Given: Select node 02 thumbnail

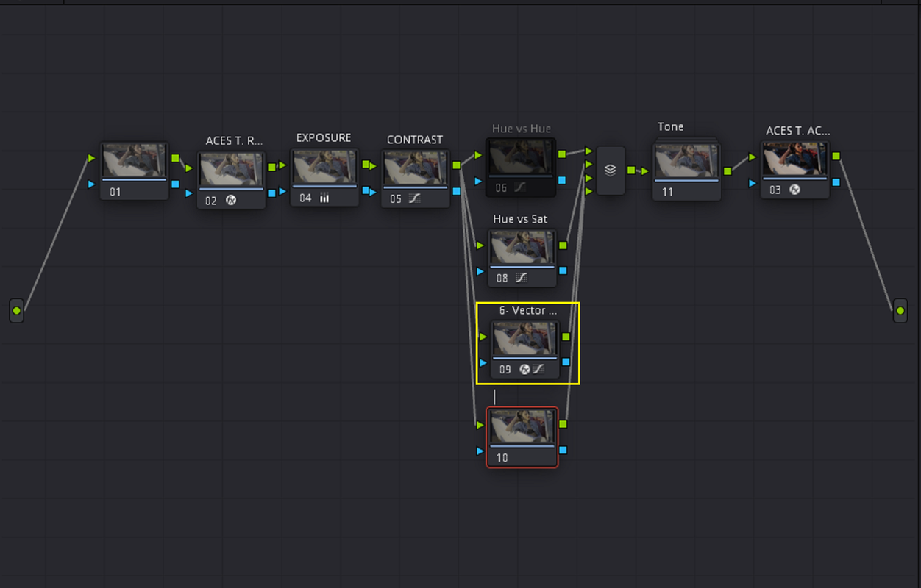Looking at the screenshot, I should click(231, 170).
